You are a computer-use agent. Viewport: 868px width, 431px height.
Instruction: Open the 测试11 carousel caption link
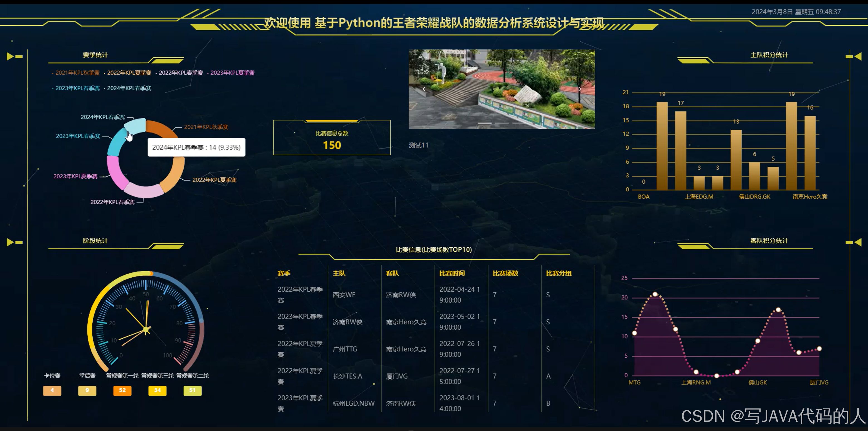click(x=418, y=146)
